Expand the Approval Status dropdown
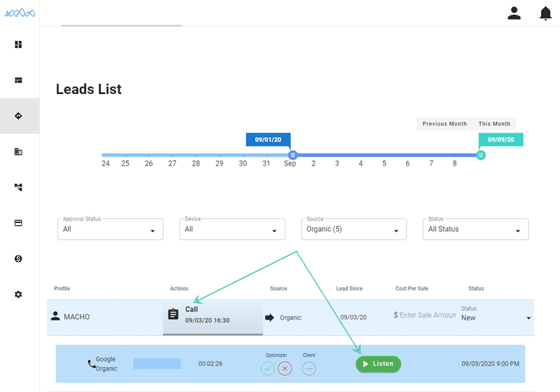Image resolution: width=560 pixels, height=392 pixels. (110, 229)
